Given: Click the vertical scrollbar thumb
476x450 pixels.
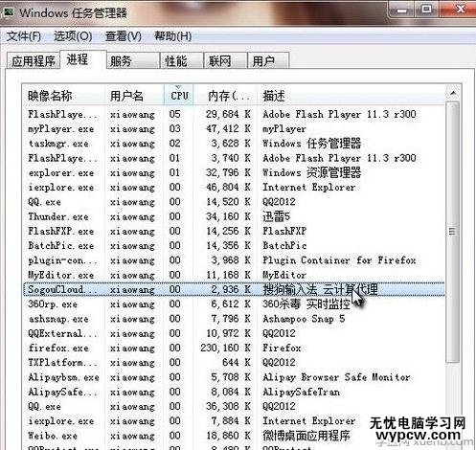Looking at the screenshot, I should [x=453, y=232].
